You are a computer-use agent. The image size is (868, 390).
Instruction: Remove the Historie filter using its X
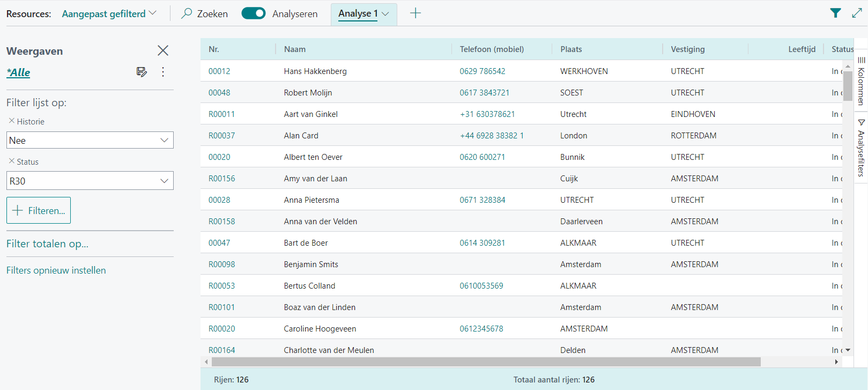tap(11, 121)
